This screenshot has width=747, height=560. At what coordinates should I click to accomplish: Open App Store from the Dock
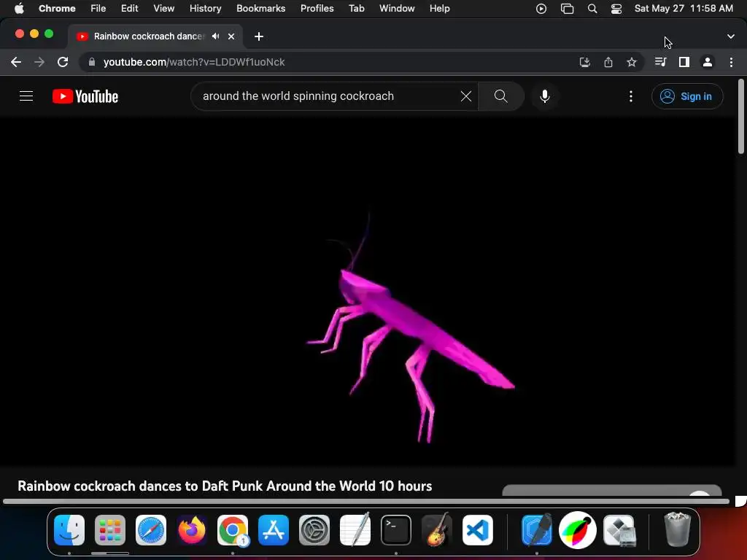pos(274,530)
